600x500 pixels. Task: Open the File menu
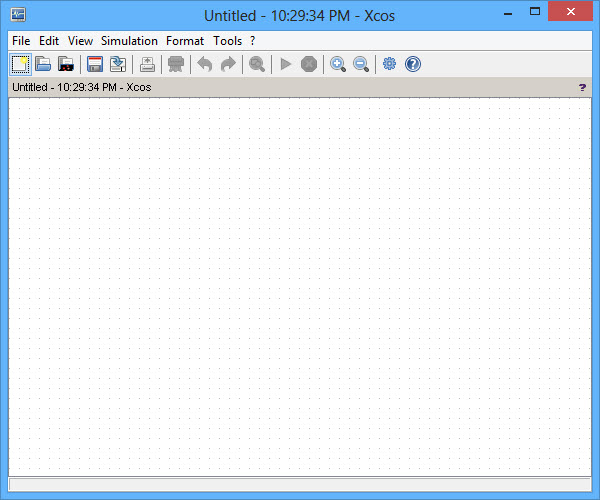[x=21, y=41]
